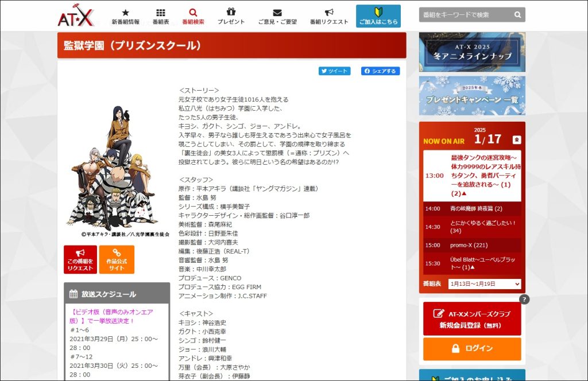Open the プレゼントキャンペーン一覧 banner
This screenshot has height=381, width=588.
click(x=472, y=95)
